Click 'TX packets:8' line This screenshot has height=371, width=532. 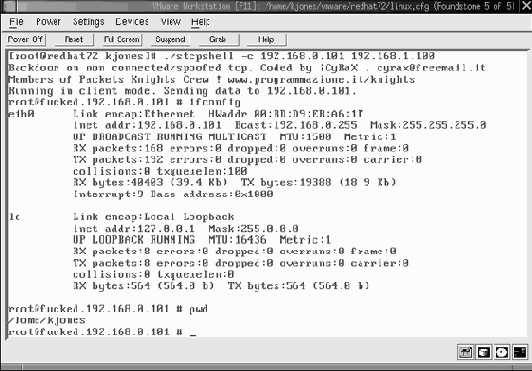[x=241, y=263]
